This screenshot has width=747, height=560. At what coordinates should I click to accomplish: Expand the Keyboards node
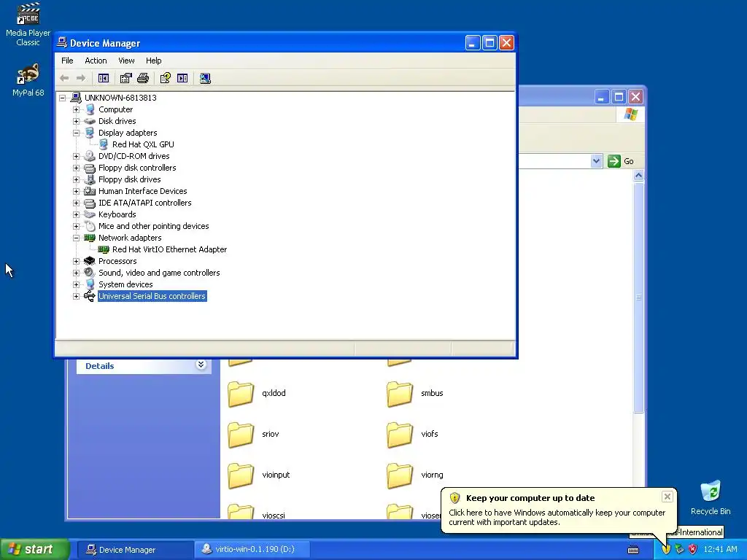76,215
